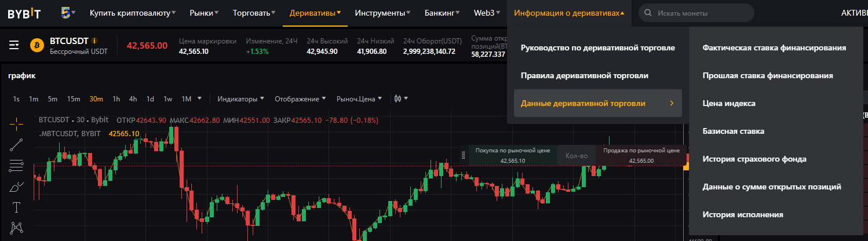
Task: Select the trend line drawing tool
Action: pos(17,145)
